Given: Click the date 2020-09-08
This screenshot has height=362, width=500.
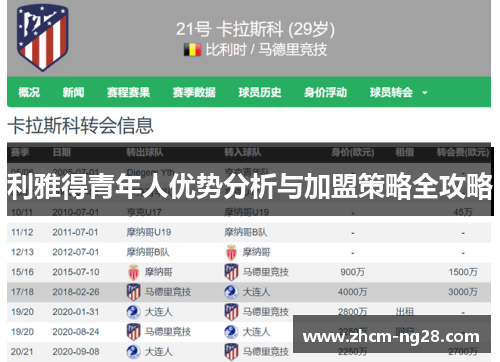Looking at the screenshot, I should (x=76, y=352).
